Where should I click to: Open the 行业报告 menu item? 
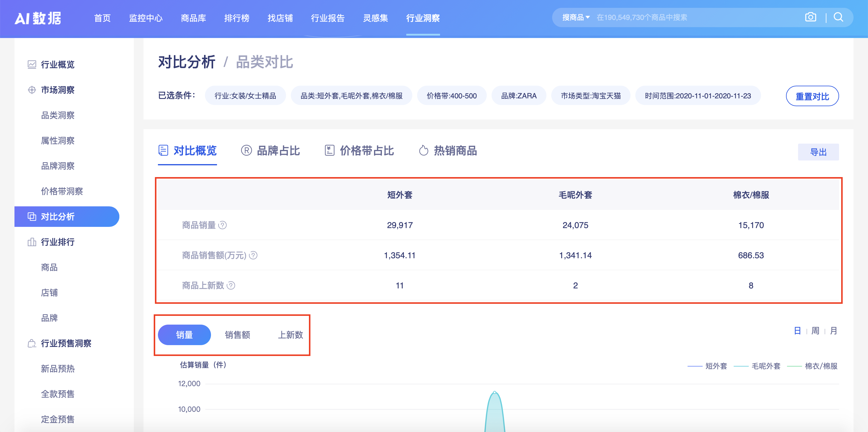(328, 18)
